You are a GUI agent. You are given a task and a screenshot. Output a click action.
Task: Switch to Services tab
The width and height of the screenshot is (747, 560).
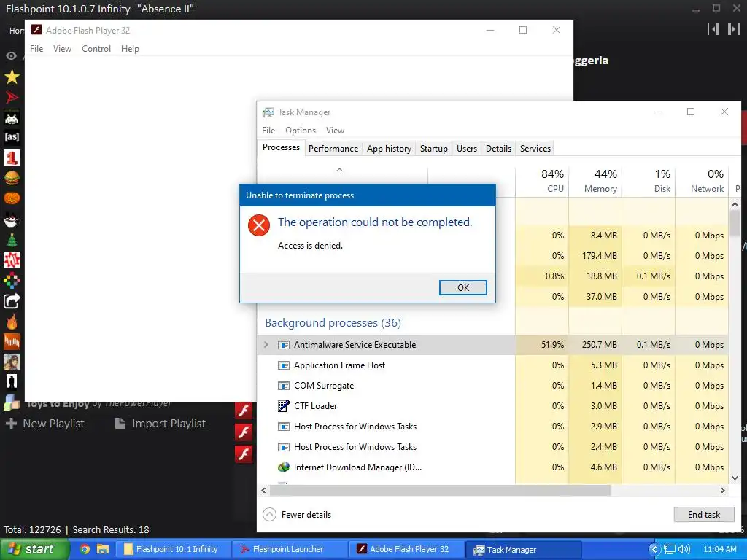pos(535,149)
